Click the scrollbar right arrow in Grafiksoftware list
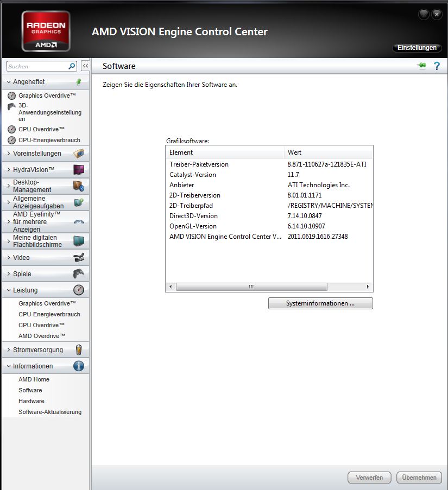This screenshot has height=490, width=448. point(368,287)
